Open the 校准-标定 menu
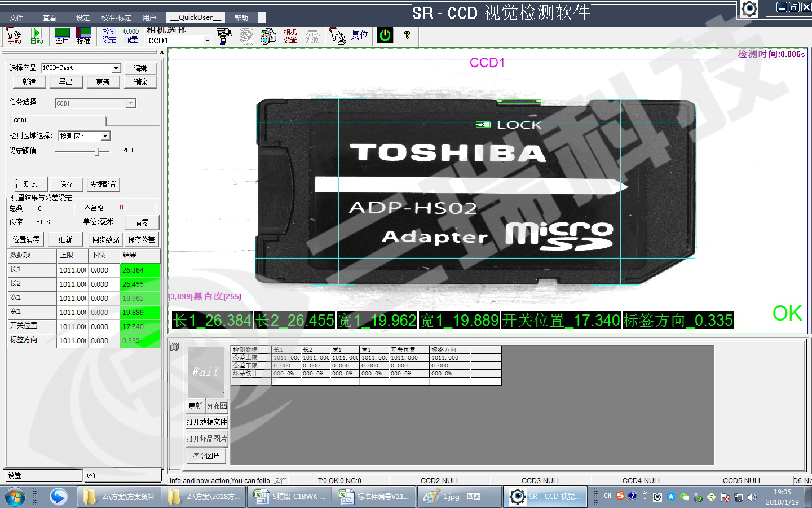 tap(116, 17)
